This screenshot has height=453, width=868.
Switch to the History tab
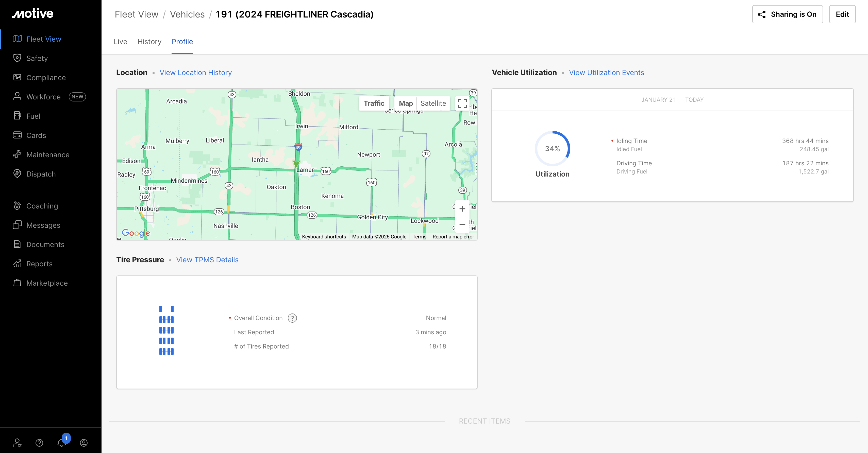pos(149,42)
